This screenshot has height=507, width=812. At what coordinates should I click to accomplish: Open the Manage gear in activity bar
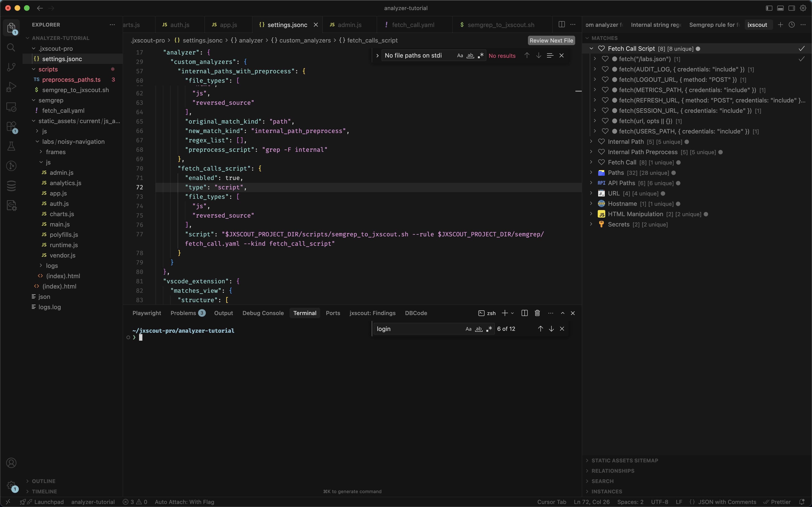coord(11,485)
